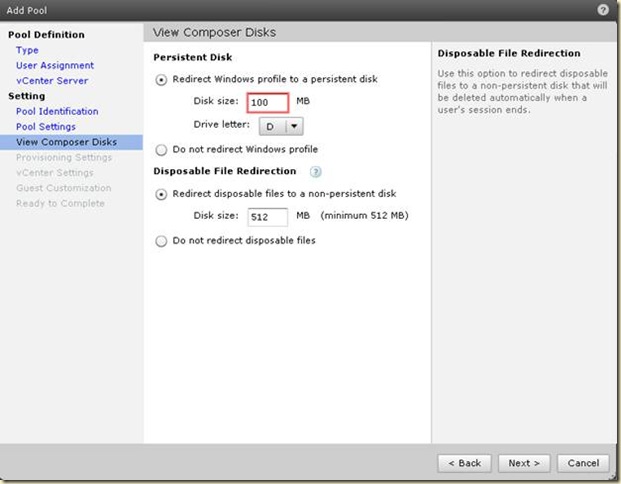Click the Setting heading in sidebar

27,96
